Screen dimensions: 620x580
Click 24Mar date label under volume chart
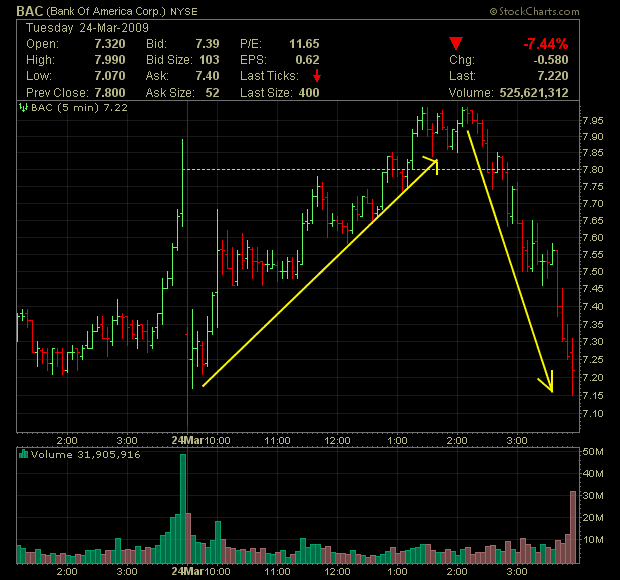(x=187, y=572)
